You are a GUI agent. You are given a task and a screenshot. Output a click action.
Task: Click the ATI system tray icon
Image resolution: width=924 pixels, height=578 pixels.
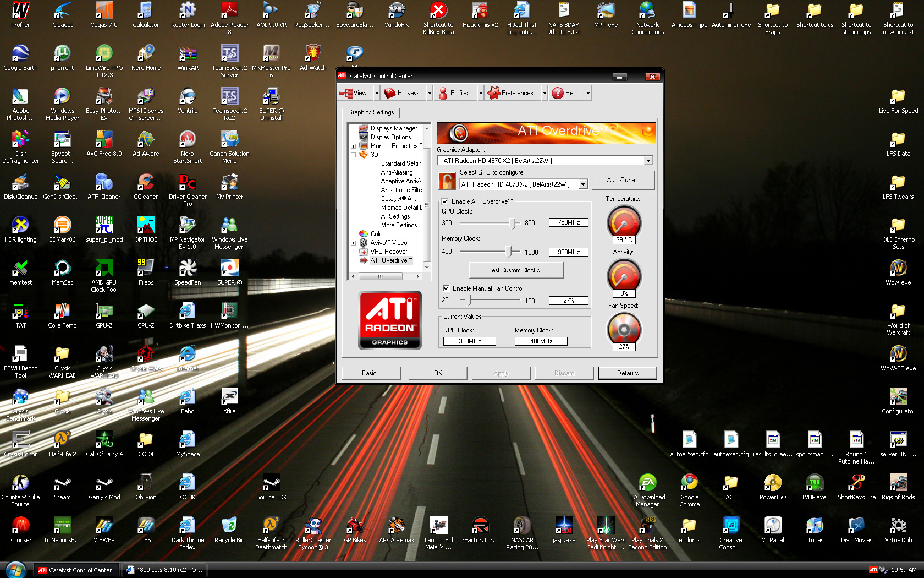(x=873, y=570)
